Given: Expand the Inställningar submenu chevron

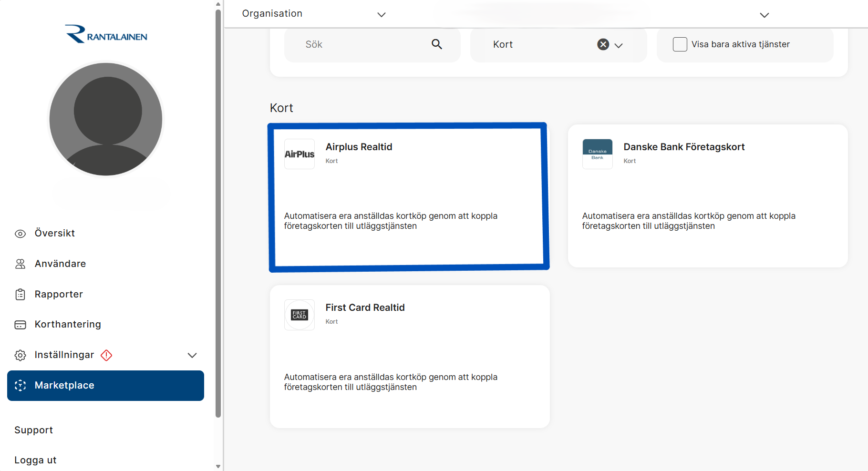Looking at the screenshot, I should (x=192, y=355).
